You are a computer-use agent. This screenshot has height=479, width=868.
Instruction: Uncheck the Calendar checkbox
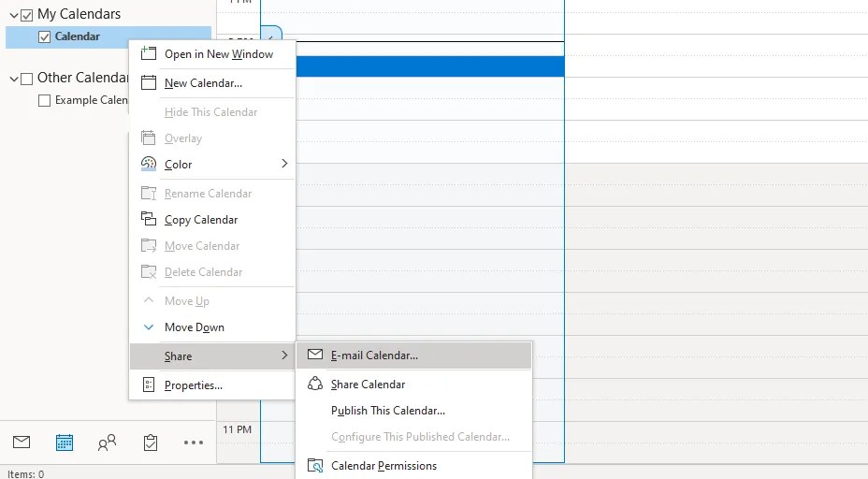(44, 37)
